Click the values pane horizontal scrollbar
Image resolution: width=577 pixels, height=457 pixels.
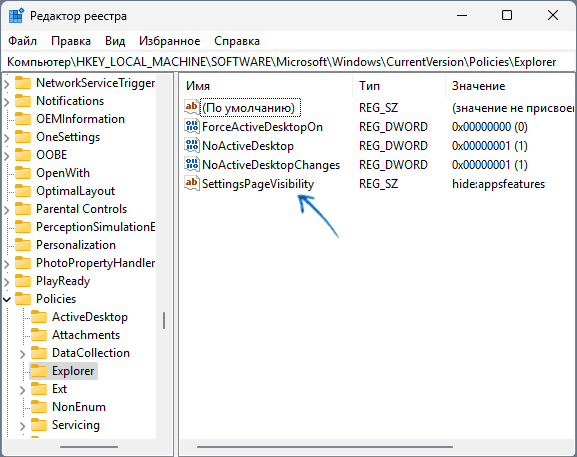[x=325, y=447]
